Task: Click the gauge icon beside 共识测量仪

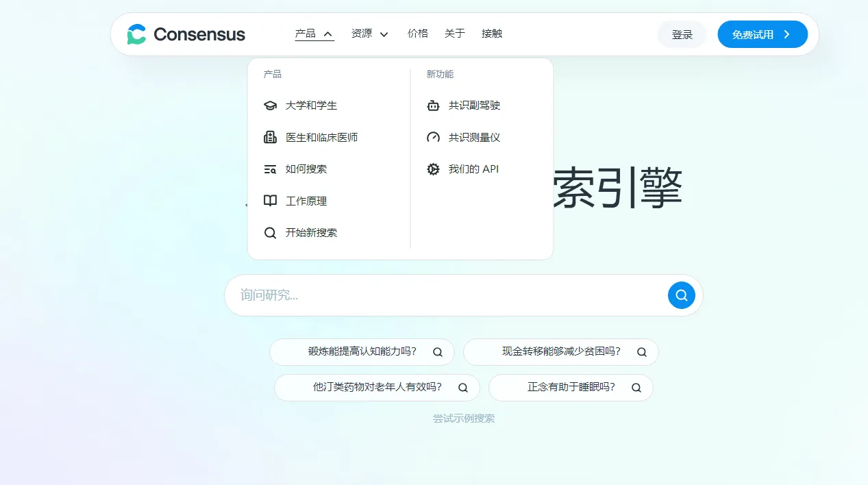Action: coord(433,137)
